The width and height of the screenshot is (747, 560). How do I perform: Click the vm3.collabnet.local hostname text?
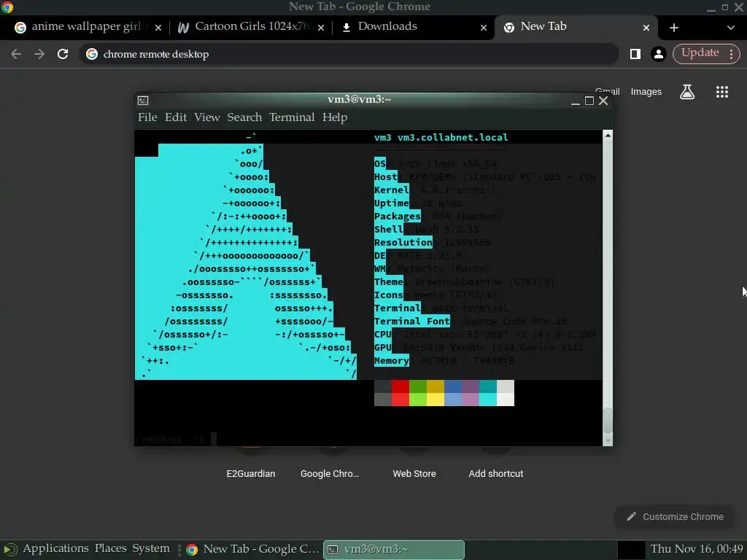point(452,138)
